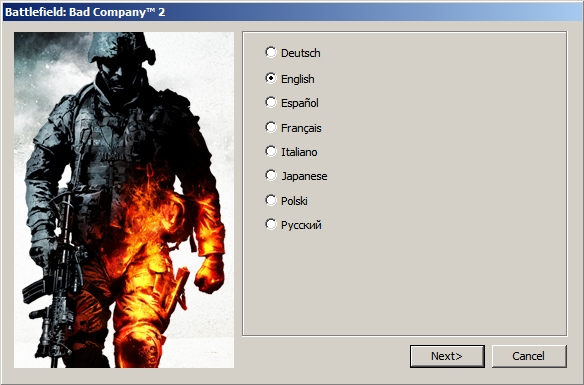Image resolution: width=584 pixels, height=385 pixels.
Task: Click the "Français" language label text
Action: [301, 128]
